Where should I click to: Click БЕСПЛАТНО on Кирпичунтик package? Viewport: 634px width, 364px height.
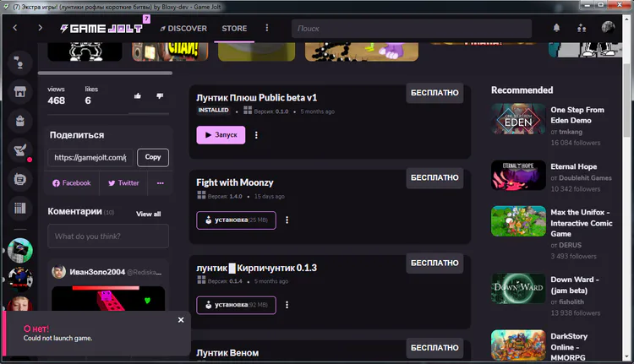coord(435,263)
